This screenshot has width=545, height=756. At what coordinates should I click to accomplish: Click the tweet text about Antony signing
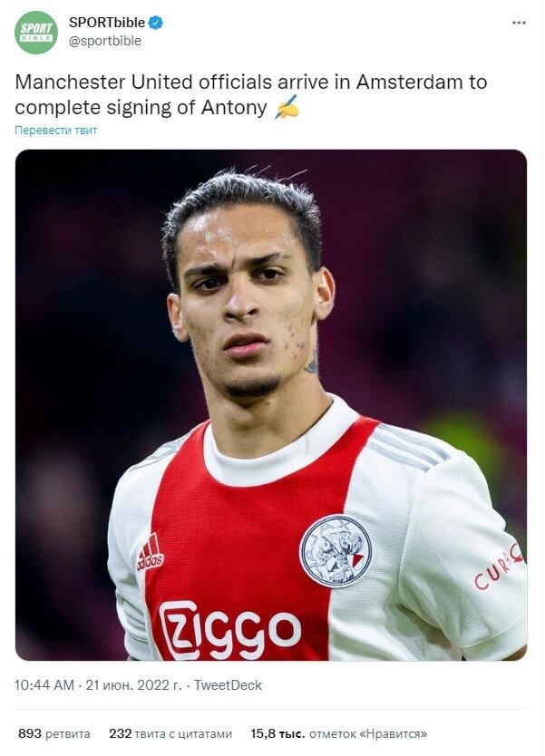(251, 94)
